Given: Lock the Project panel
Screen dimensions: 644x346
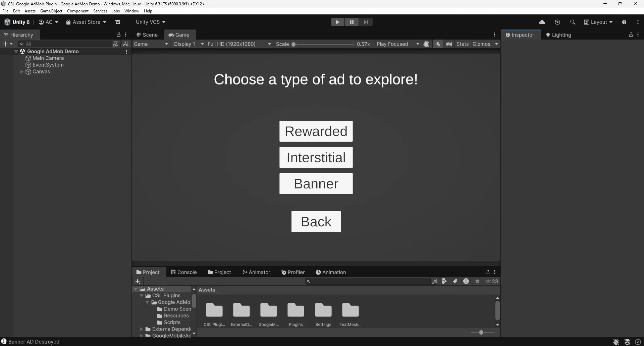Looking at the screenshot, I should point(488,272).
